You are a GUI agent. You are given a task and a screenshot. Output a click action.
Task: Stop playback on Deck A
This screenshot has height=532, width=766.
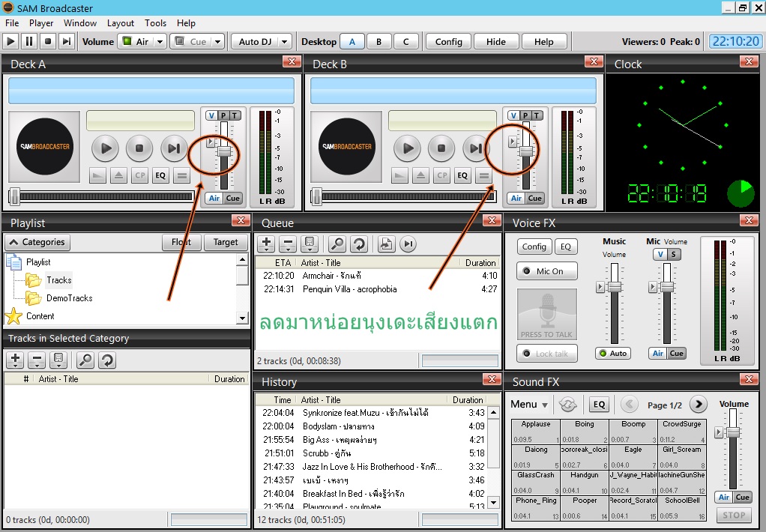click(139, 148)
